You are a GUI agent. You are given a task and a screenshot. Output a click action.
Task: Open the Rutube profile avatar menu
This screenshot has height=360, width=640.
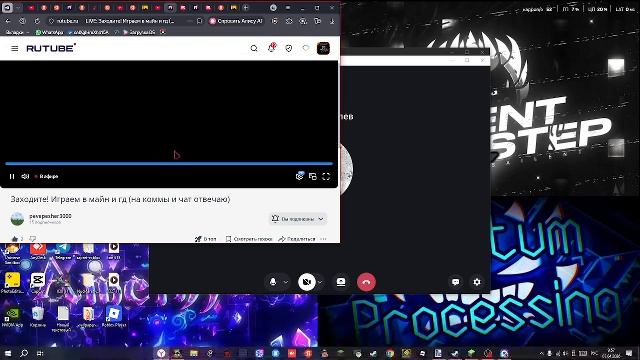(323, 48)
